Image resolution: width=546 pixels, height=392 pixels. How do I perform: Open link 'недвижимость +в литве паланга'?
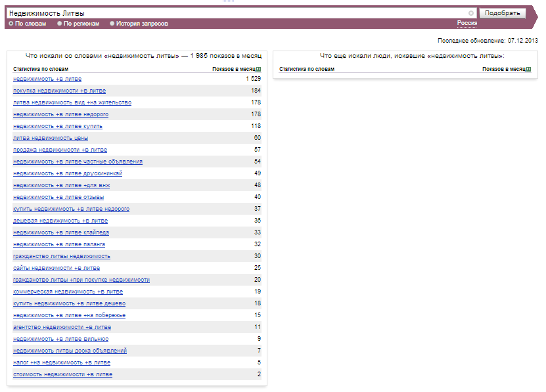tap(59, 245)
